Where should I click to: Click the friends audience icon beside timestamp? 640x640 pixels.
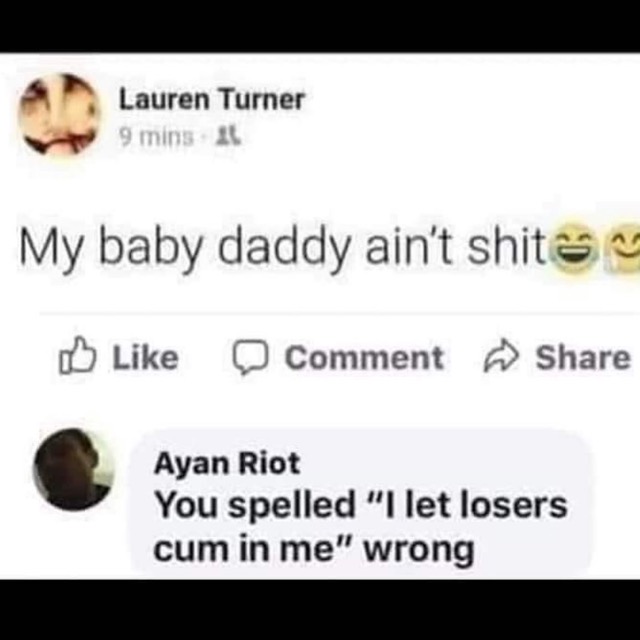pyautogui.click(x=228, y=136)
